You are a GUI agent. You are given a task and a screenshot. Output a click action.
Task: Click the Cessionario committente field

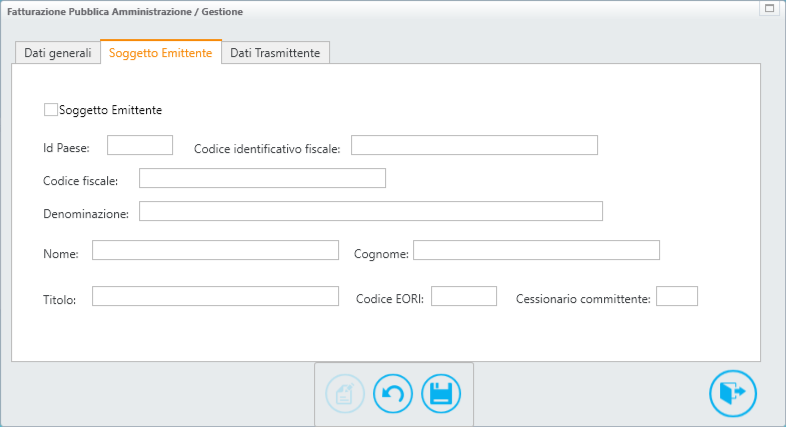point(676,297)
